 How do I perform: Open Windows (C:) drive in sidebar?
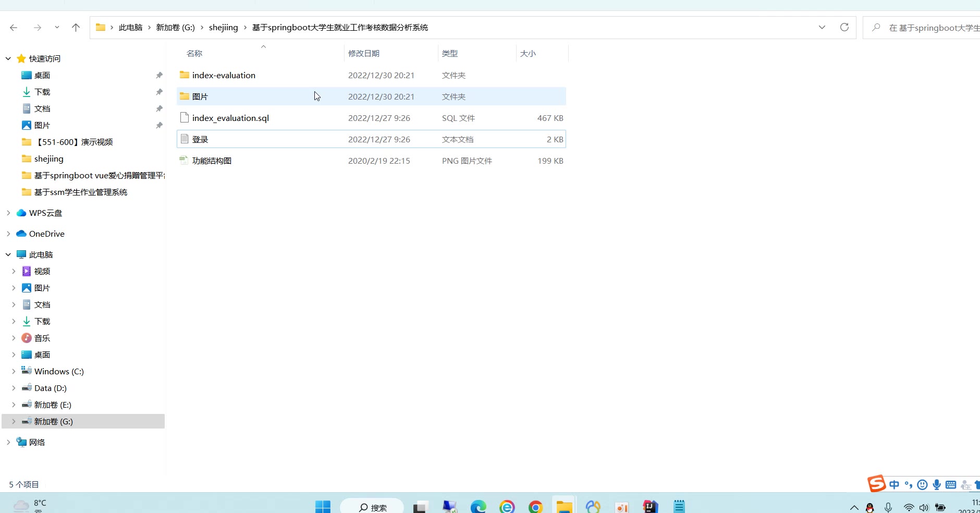click(x=58, y=371)
